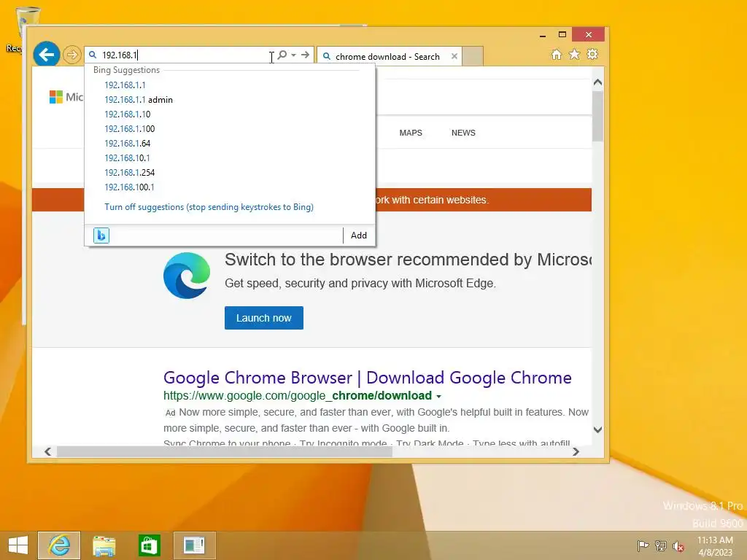This screenshot has height=560, width=747.
Task: Click the blue Back arrow button
Action: point(47,55)
